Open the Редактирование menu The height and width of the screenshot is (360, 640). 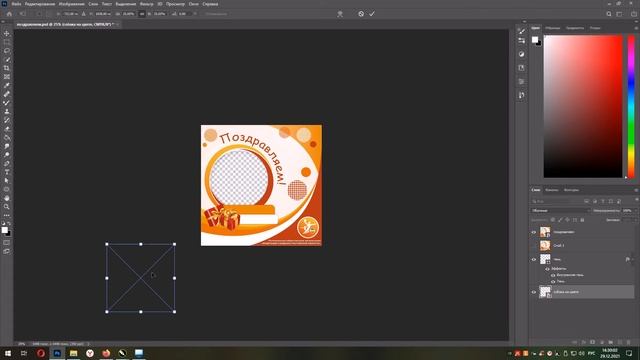coord(40,4)
